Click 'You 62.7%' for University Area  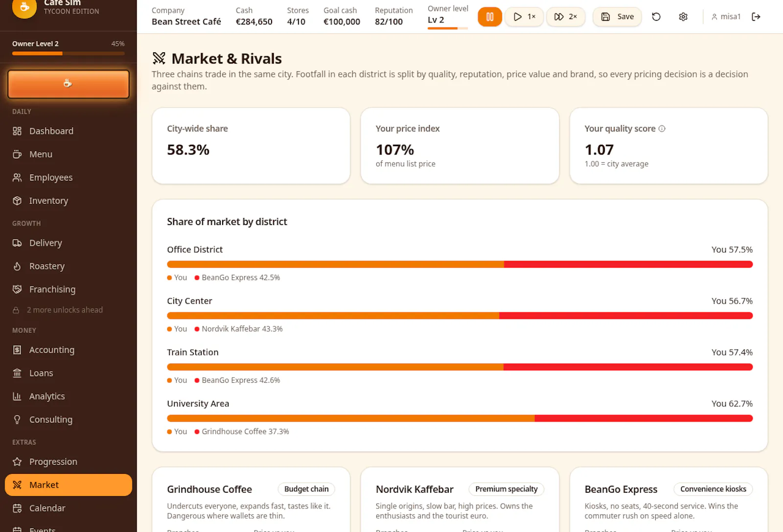(x=732, y=404)
